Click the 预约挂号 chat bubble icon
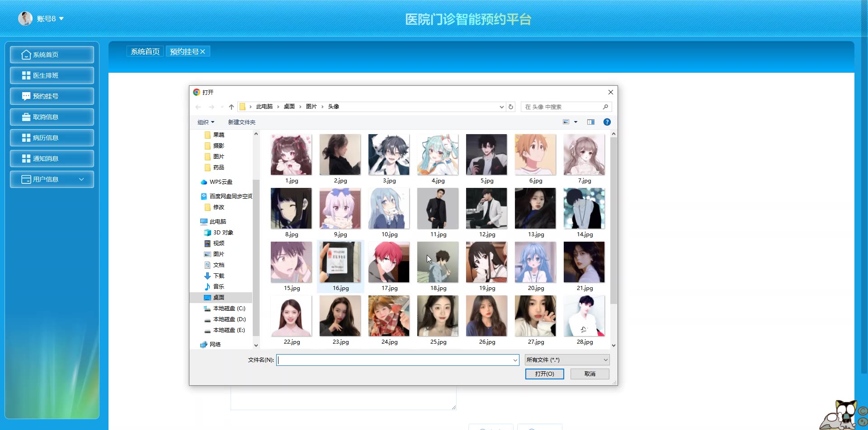 coord(26,96)
